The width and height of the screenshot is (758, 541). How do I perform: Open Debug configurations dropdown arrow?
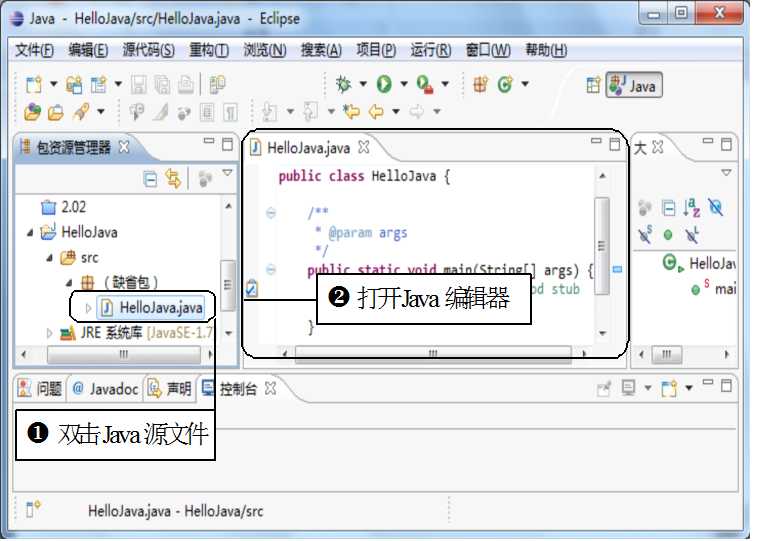pyautogui.click(x=363, y=84)
